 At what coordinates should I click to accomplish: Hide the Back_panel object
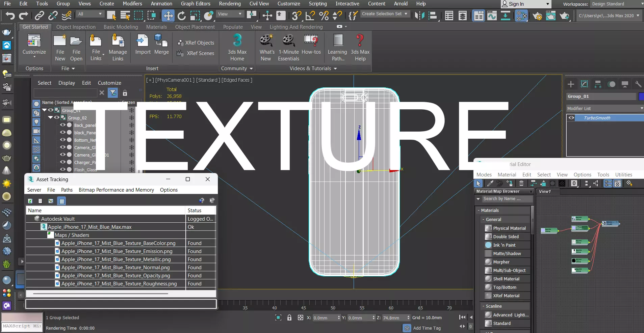pos(63,125)
